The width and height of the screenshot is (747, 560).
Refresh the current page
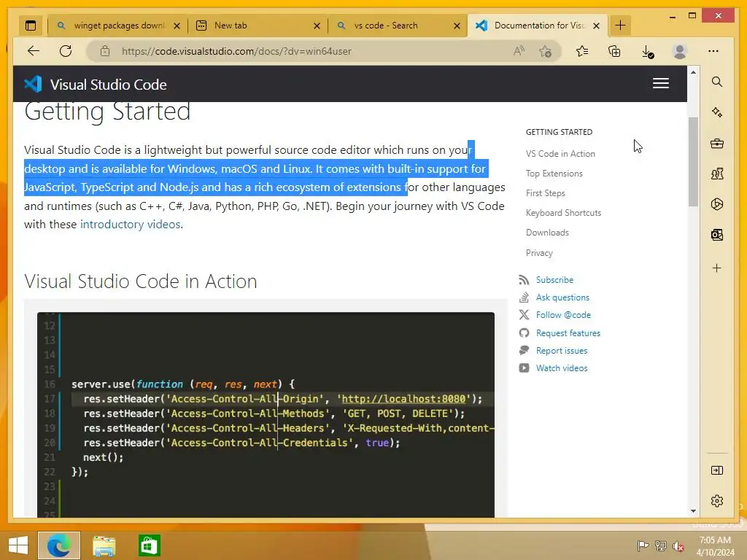coord(66,51)
